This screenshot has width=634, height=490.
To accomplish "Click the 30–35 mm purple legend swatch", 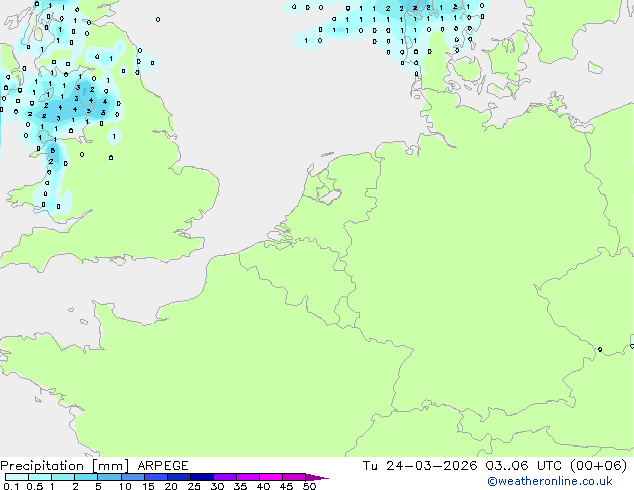I will tap(225, 477).
